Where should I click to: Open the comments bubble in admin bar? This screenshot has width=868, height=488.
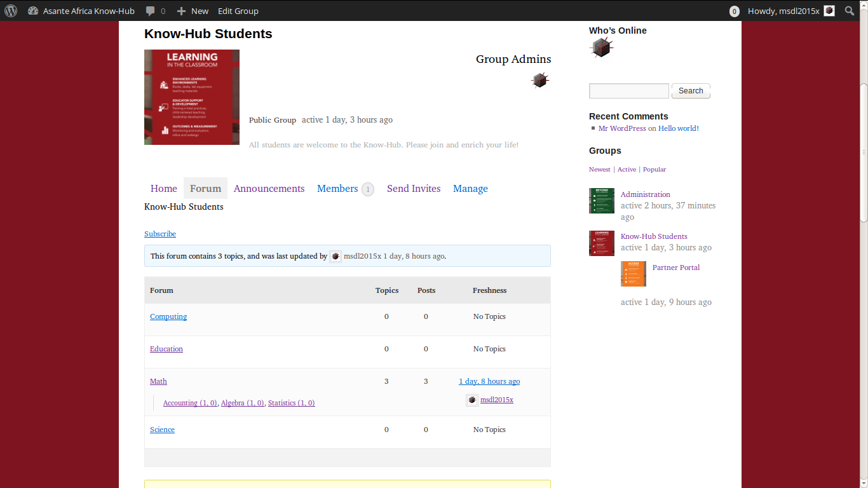tap(155, 11)
